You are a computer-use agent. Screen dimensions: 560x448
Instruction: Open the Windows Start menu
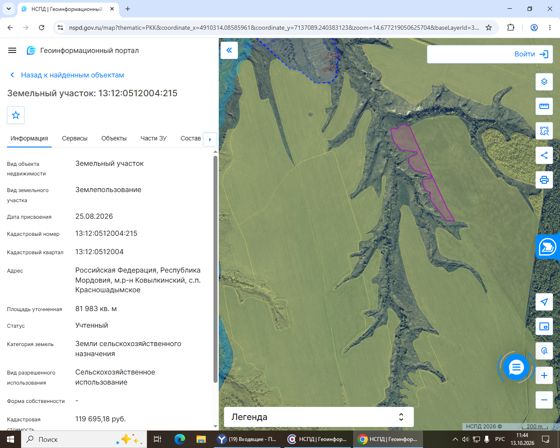10,439
